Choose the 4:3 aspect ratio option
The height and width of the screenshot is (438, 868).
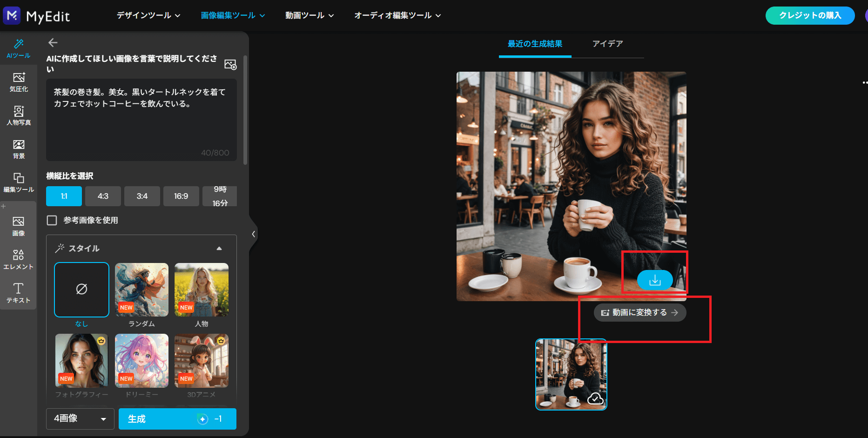(x=103, y=196)
